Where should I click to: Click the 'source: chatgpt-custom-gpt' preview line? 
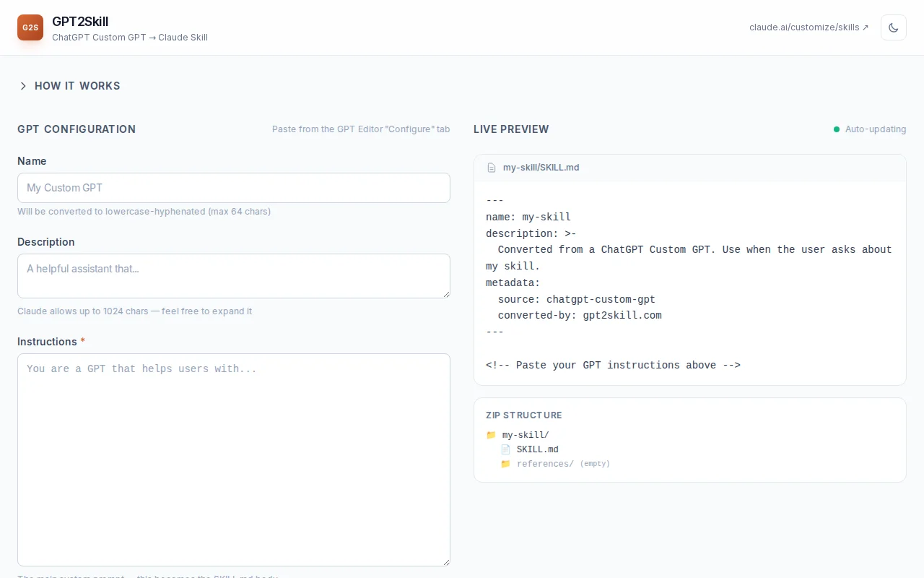click(577, 299)
